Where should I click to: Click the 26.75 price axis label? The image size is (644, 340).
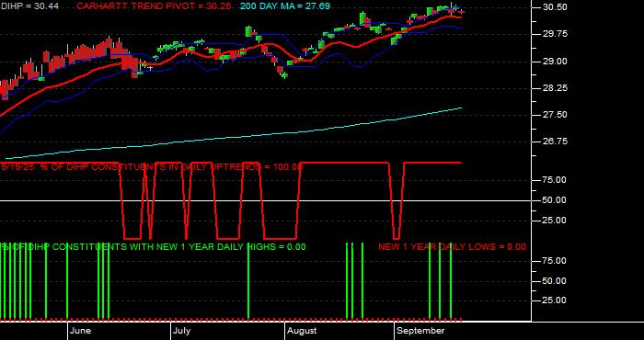tap(556, 142)
